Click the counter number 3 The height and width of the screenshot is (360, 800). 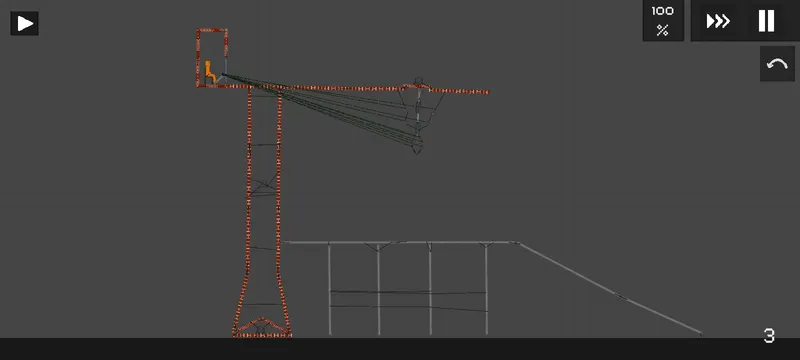769,336
